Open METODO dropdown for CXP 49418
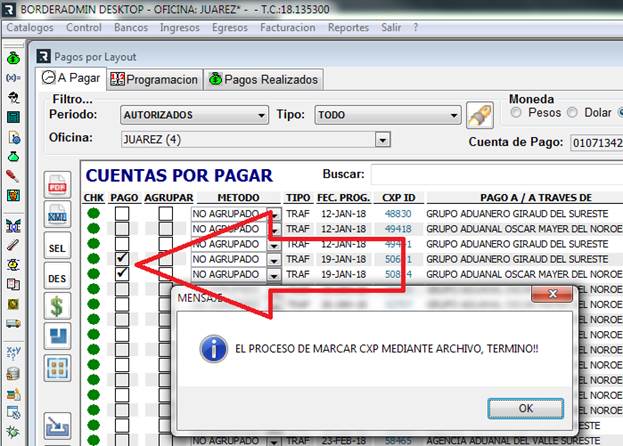Screen dimensions: 623x446 274,230
